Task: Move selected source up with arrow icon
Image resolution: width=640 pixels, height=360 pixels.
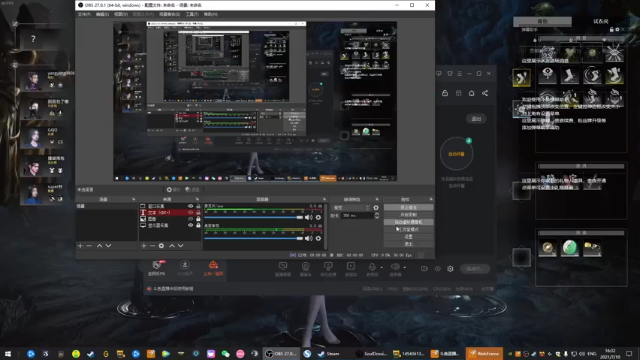Action: (172, 246)
